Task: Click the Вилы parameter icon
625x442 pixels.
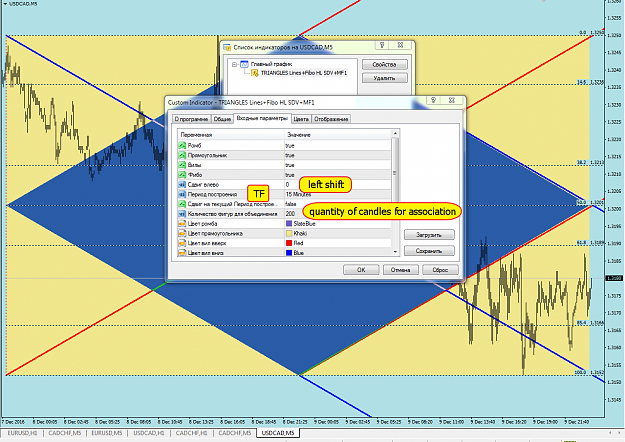Action: [182, 165]
